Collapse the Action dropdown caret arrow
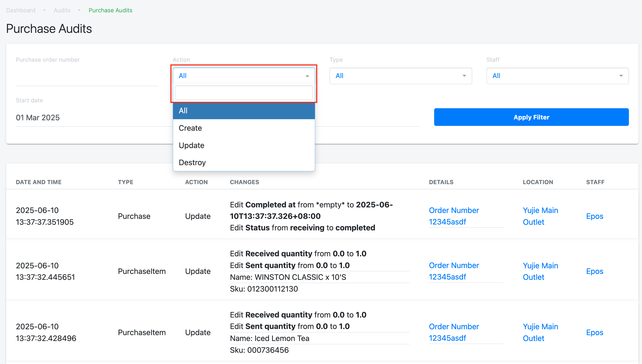This screenshot has height=364, width=642. 307,76
